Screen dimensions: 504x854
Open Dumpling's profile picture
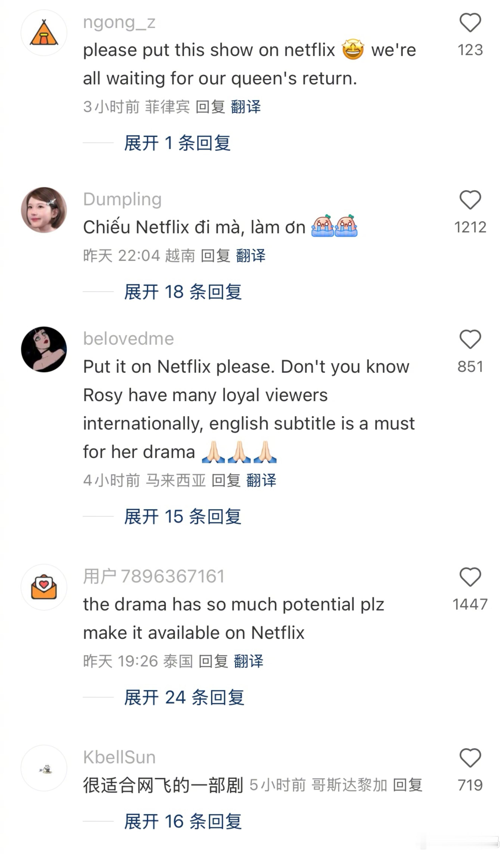[x=44, y=210]
